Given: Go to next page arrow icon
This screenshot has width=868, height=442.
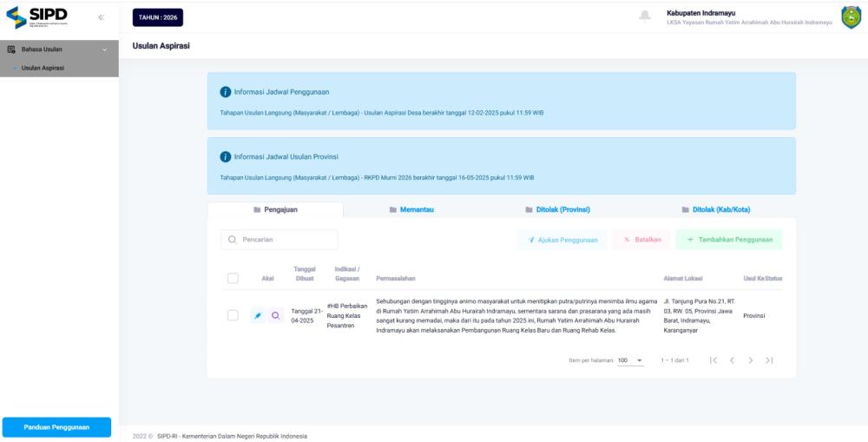Looking at the screenshot, I should (750, 360).
